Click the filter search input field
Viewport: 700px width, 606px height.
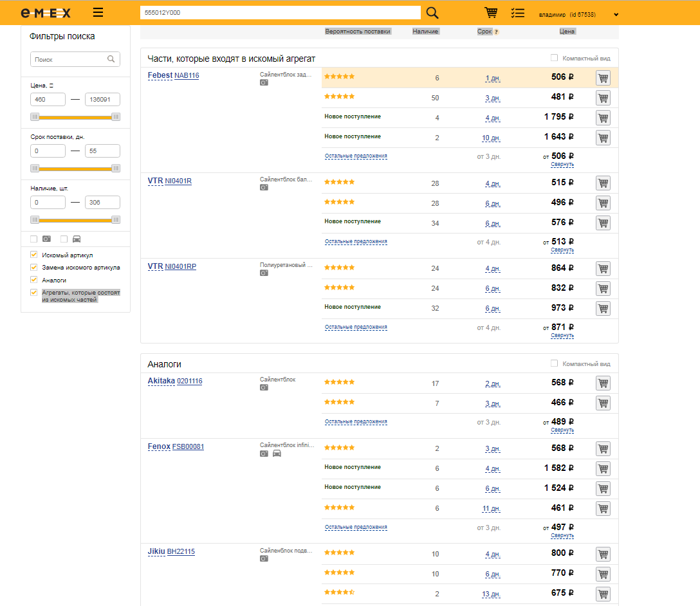click(x=69, y=59)
